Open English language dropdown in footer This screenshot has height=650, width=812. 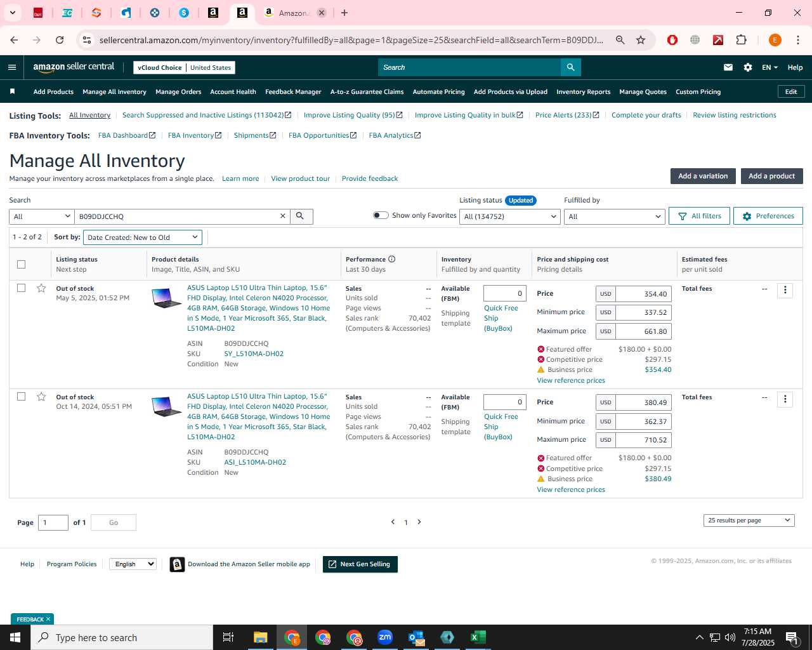[133, 564]
